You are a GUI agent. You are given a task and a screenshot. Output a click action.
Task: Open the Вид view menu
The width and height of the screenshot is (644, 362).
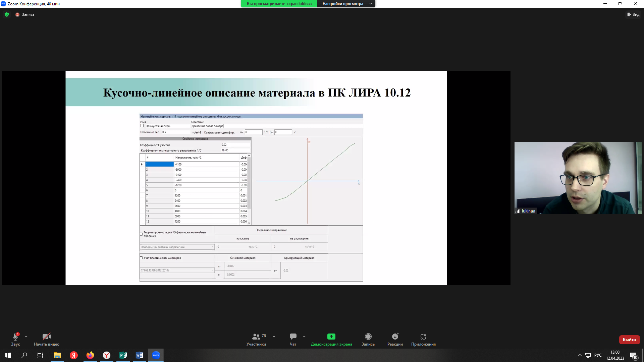pyautogui.click(x=633, y=14)
